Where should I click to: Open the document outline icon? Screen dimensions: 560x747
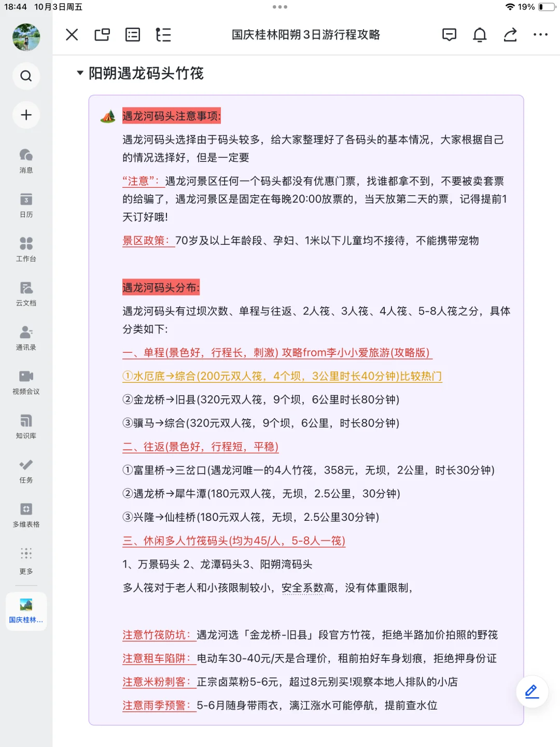click(163, 35)
